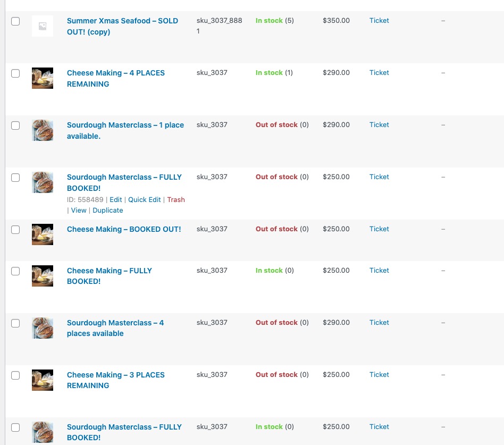Select the Summer Xmas Seafood product checkbox
The width and height of the screenshot is (504, 445).
click(15, 21)
